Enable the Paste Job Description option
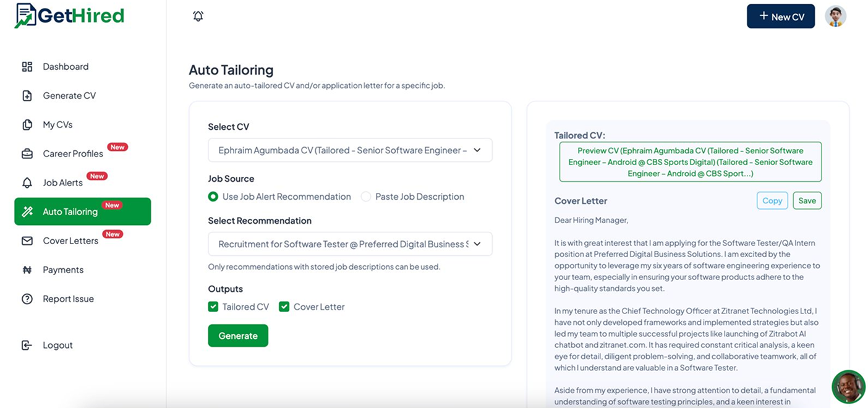The image size is (868, 408). [x=366, y=197]
